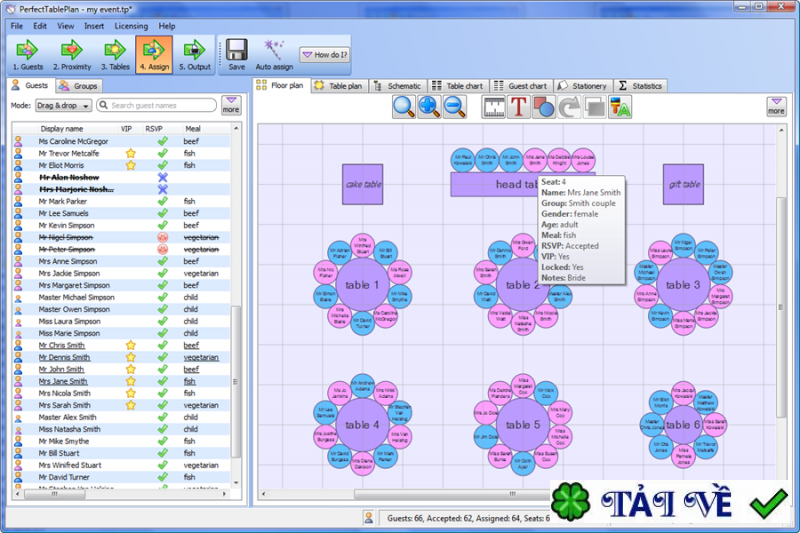Screen dimensions: 800x533
Task: Save the plan with the floppy icon
Action: coord(237,55)
